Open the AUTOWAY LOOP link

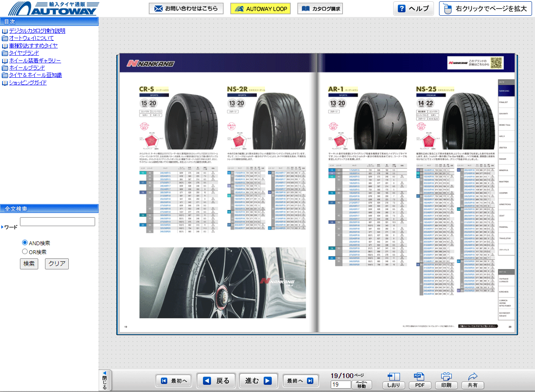click(260, 8)
